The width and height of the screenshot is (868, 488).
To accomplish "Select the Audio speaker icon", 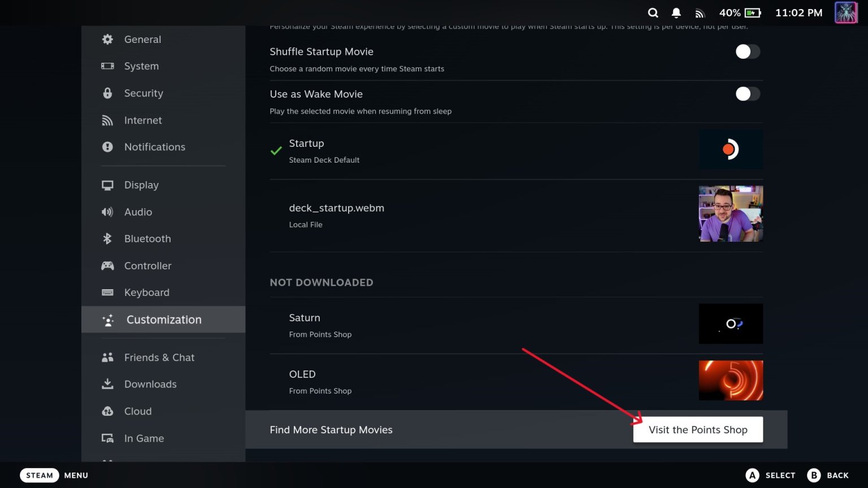I will 107,212.
